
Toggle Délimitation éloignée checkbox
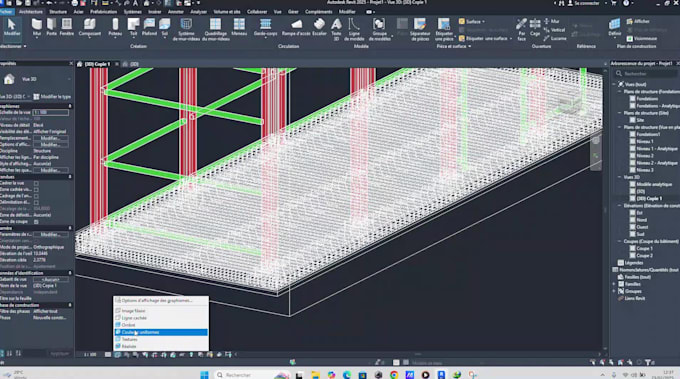coord(36,203)
